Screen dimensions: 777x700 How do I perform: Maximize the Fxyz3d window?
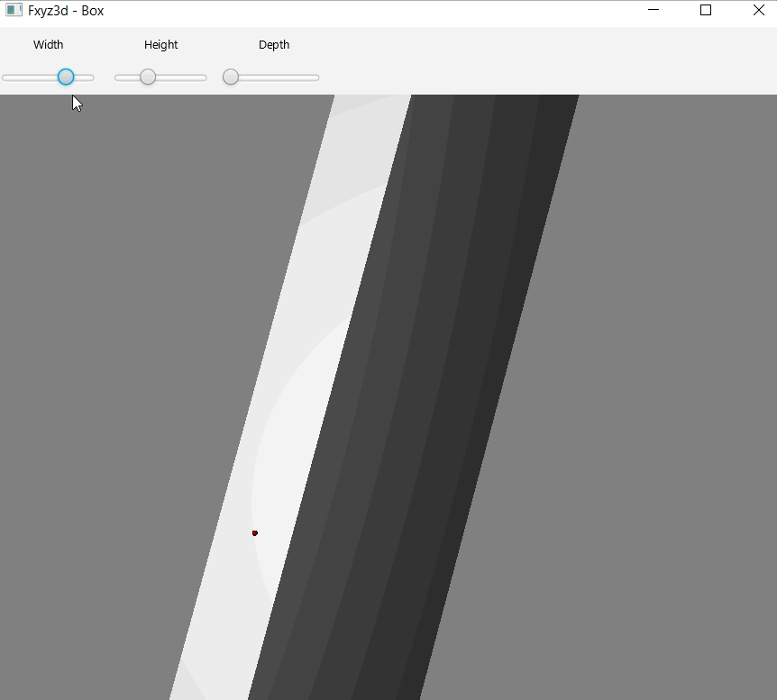(x=706, y=10)
